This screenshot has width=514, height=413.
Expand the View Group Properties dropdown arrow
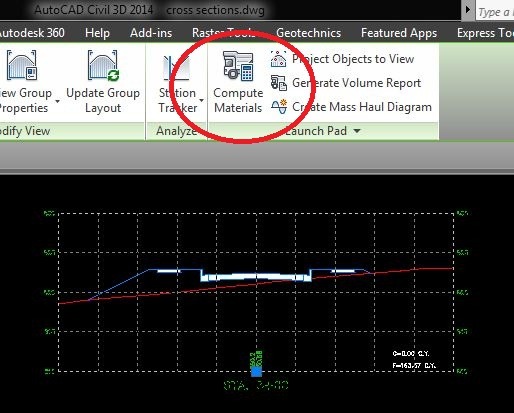pos(57,101)
